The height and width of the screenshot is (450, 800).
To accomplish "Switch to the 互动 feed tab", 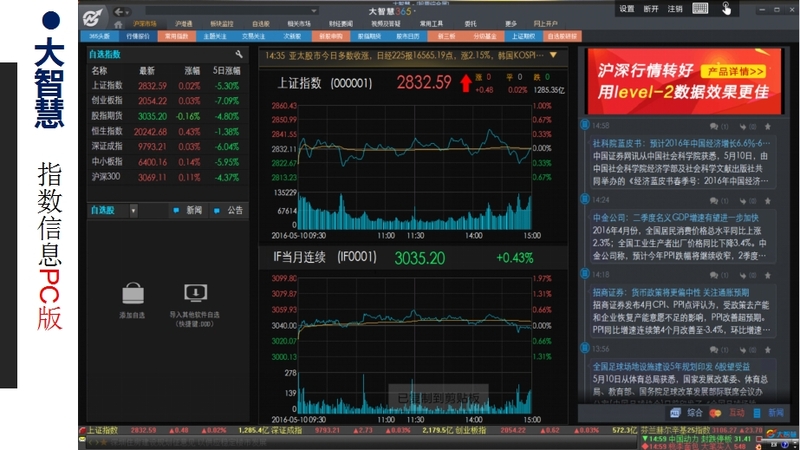I will (729, 413).
